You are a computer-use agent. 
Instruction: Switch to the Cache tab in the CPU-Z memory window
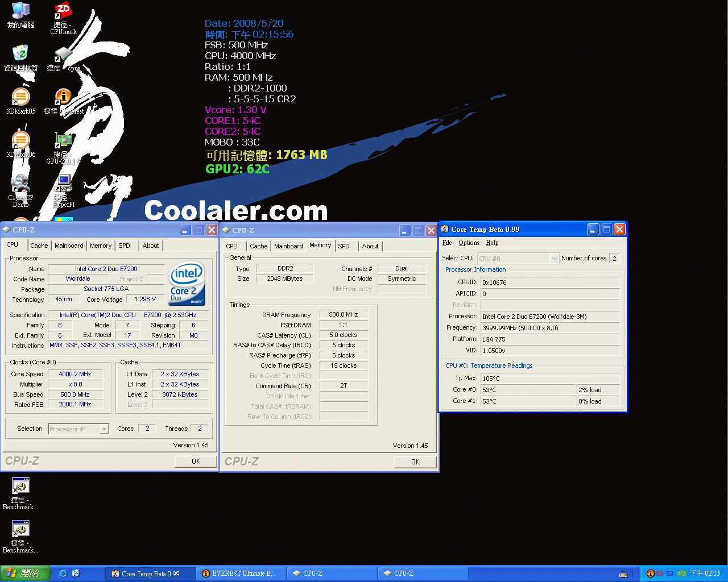point(259,246)
